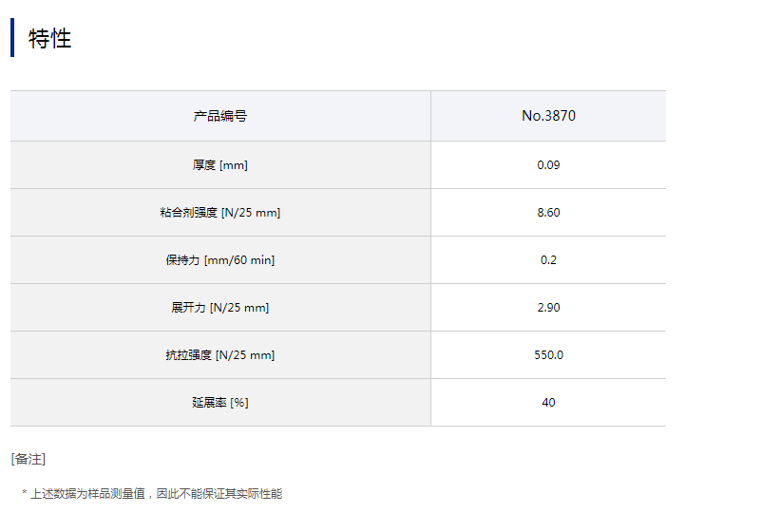The height and width of the screenshot is (532, 761).
Task: Click the thickness value 0.09
Action: (x=548, y=165)
